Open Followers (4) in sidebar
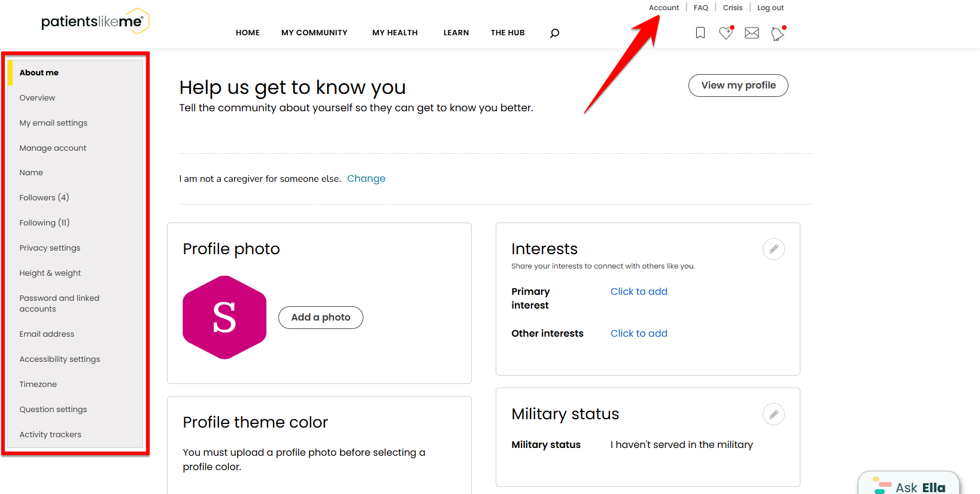Viewport: 980px width, 494px height. [x=44, y=198]
